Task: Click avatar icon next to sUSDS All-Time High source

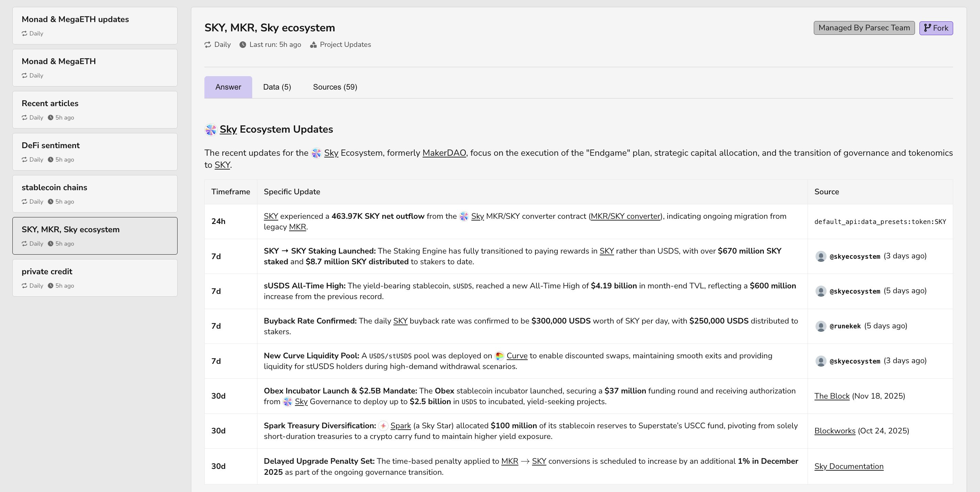Action: [821, 291]
